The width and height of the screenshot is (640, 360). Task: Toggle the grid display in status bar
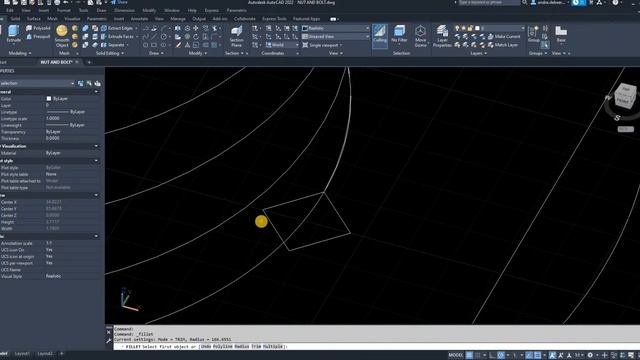[470, 355]
